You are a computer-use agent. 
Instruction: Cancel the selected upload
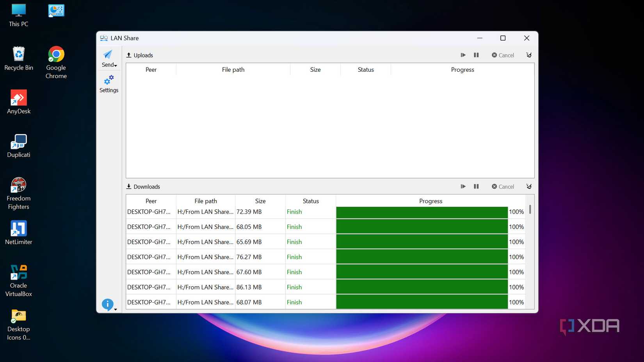coord(503,55)
